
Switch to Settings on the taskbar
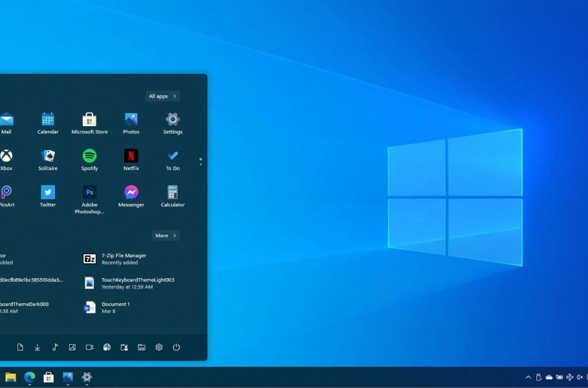point(87,377)
